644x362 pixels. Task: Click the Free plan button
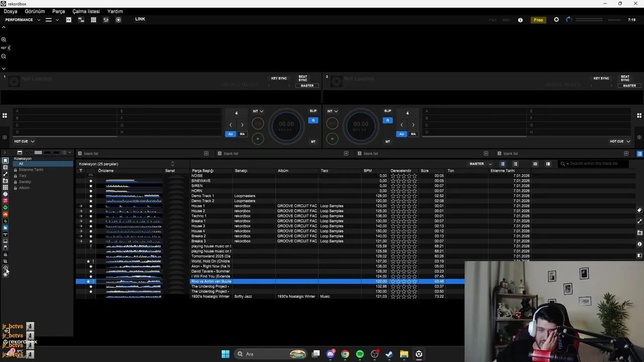click(x=538, y=20)
